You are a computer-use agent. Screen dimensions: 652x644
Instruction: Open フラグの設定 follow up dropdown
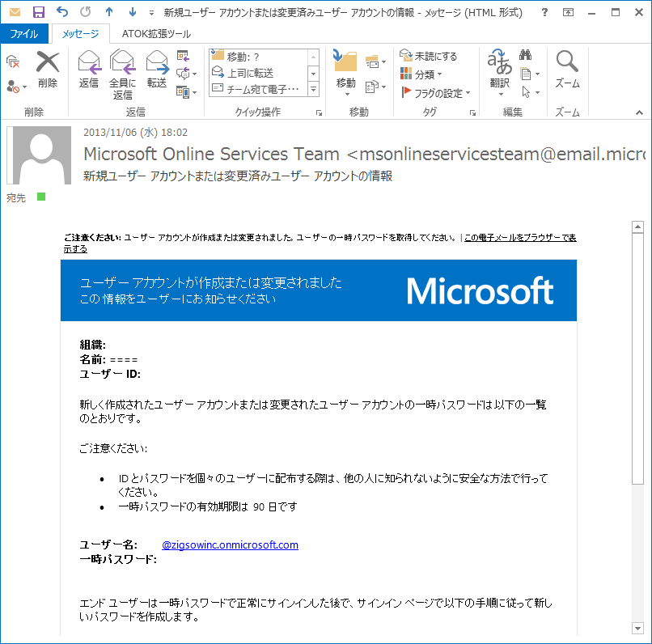click(x=436, y=93)
